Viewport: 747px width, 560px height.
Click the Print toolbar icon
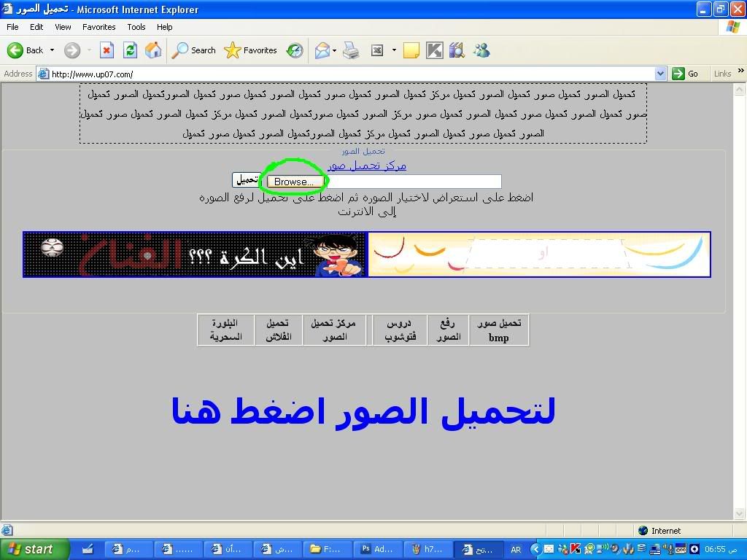[351, 50]
